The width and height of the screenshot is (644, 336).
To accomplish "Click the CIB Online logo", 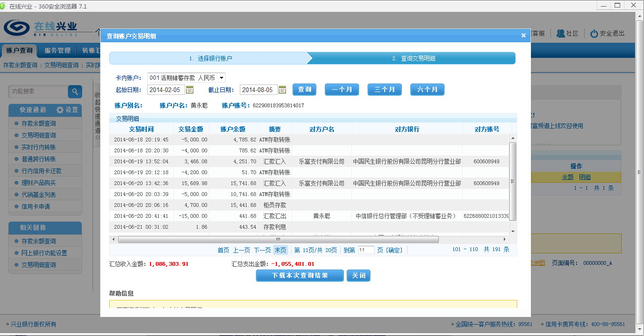I will coord(17,28).
